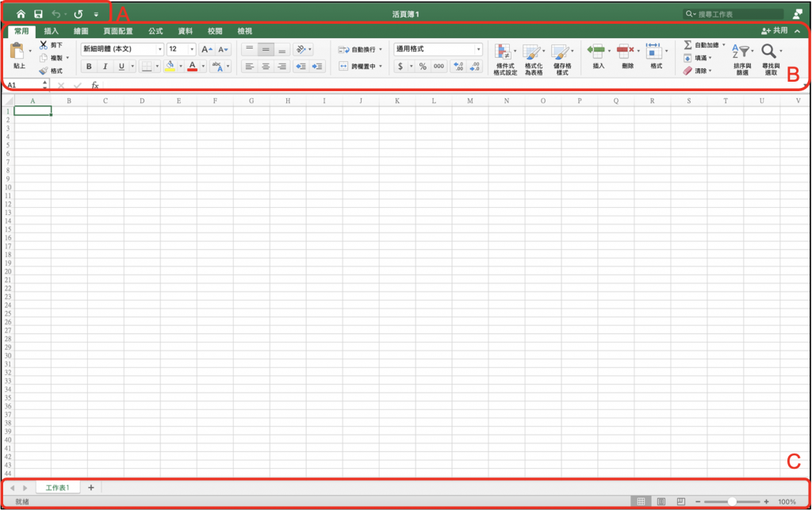The height and width of the screenshot is (510, 812).
Task: Open the 清除 clear dropdown
Action: [698, 71]
